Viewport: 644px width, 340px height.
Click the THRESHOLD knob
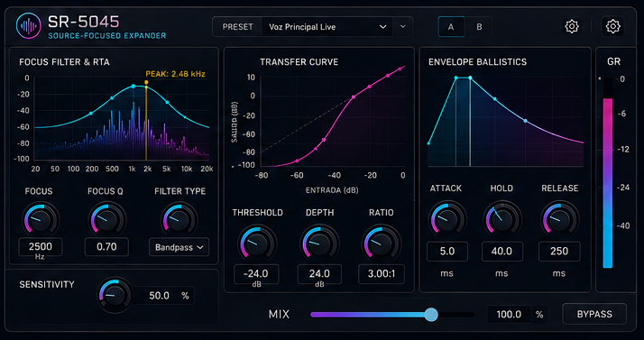click(x=257, y=243)
